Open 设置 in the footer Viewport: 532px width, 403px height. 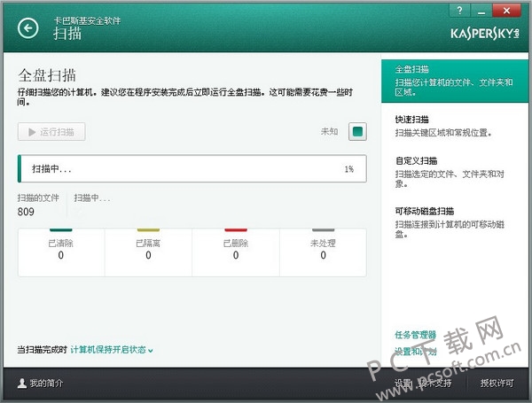(403, 384)
